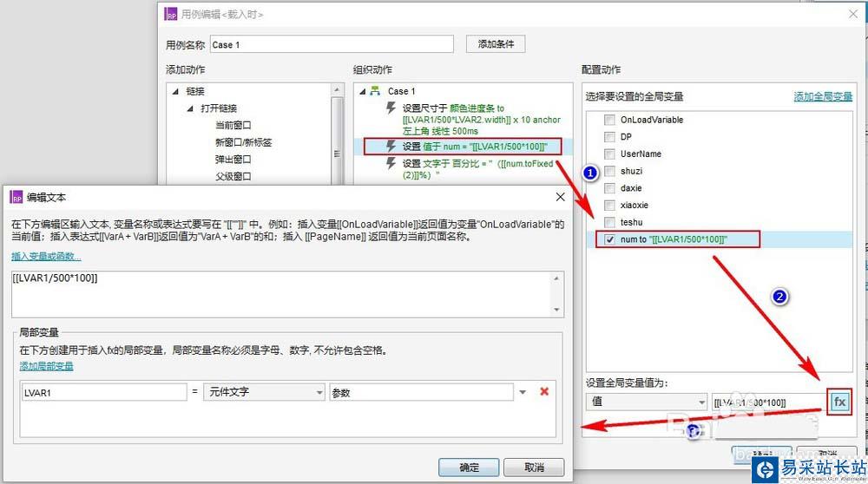Click up arrow of expression text area scrollbar

(x=556, y=278)
